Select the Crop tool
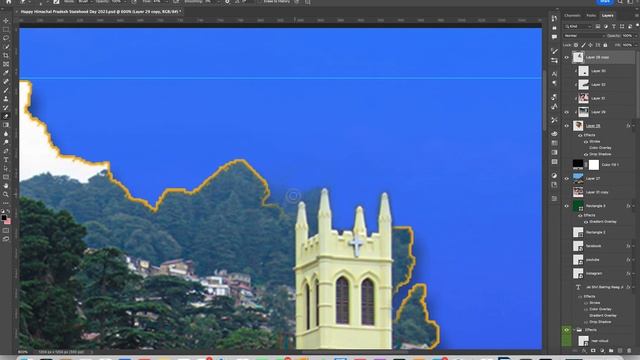 [6, 56]
